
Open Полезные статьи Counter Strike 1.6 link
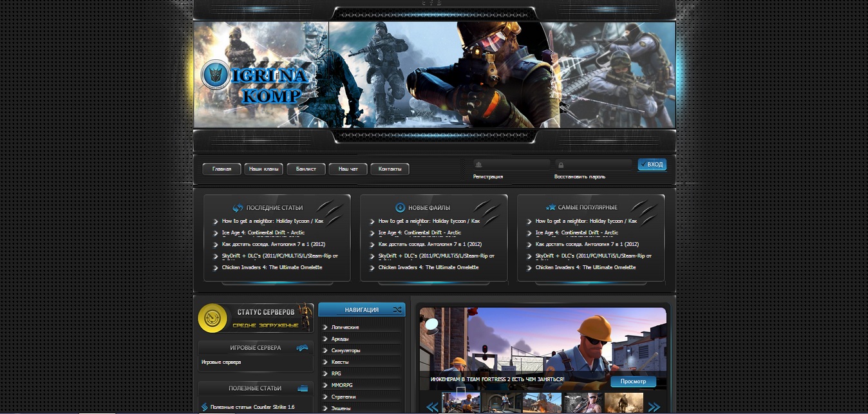252,407
